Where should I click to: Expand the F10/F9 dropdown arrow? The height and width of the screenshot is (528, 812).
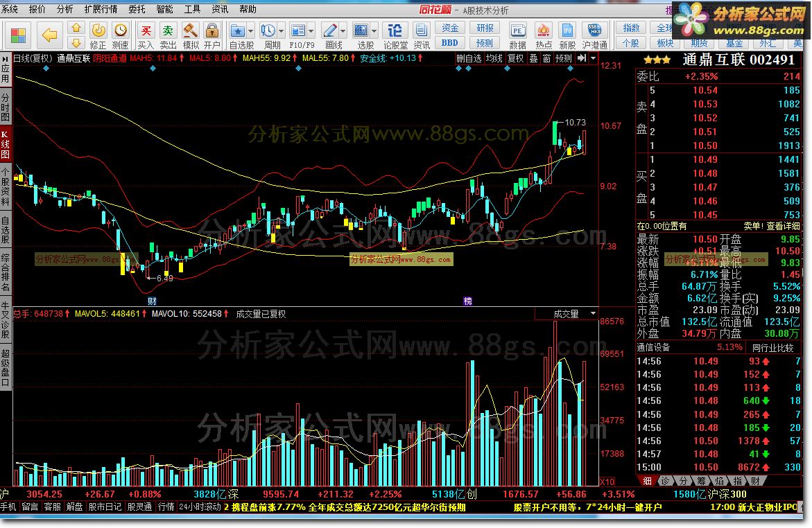point(311,31)
